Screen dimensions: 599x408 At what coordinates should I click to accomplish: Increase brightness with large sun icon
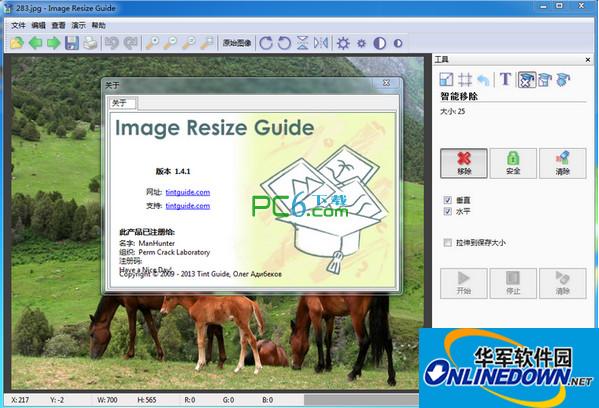click(343, 43)
